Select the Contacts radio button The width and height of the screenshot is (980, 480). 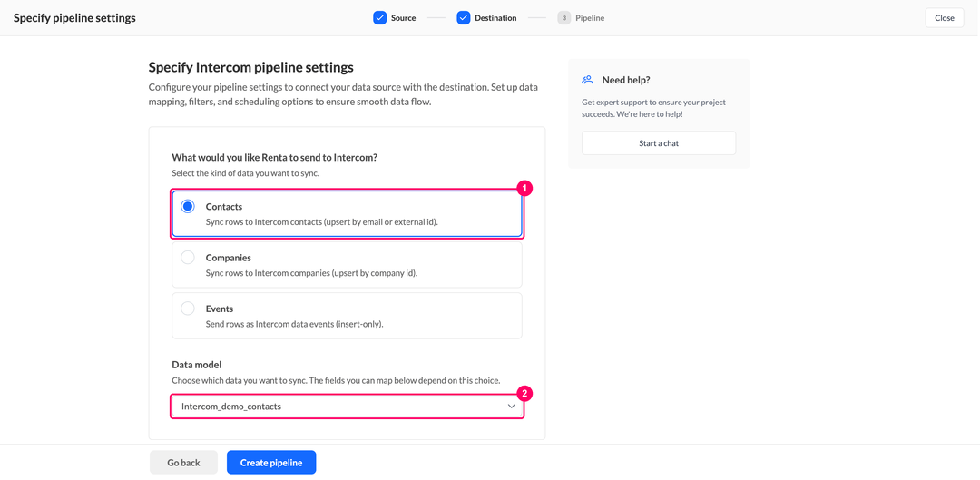[188, 206]
